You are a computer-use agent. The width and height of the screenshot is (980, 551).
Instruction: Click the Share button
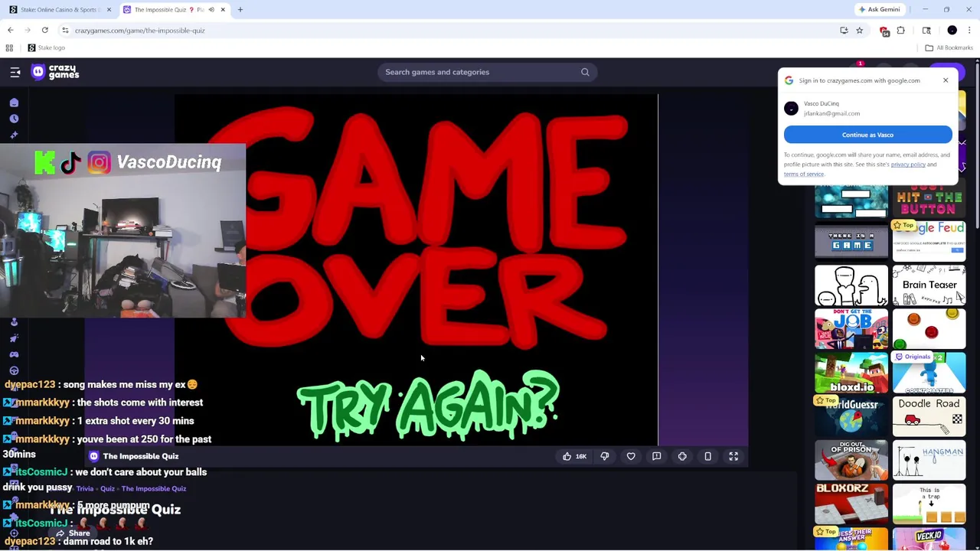click(73, 533)
